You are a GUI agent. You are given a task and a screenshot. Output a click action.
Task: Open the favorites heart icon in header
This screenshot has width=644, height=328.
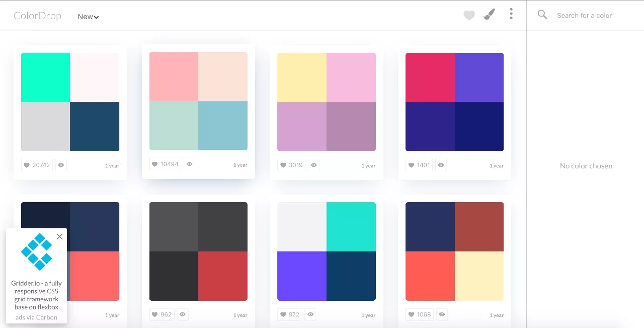(x=469, y=16)
